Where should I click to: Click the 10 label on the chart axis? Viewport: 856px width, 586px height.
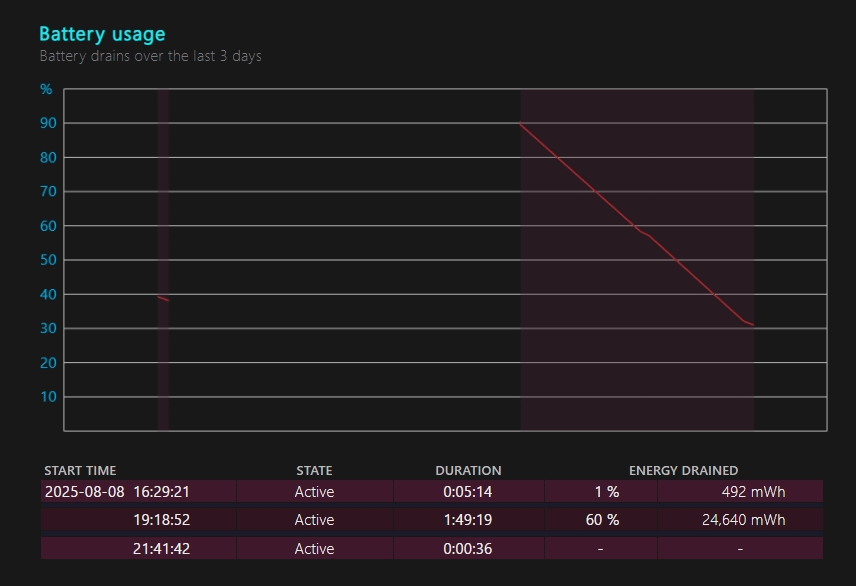pos(47,397)
